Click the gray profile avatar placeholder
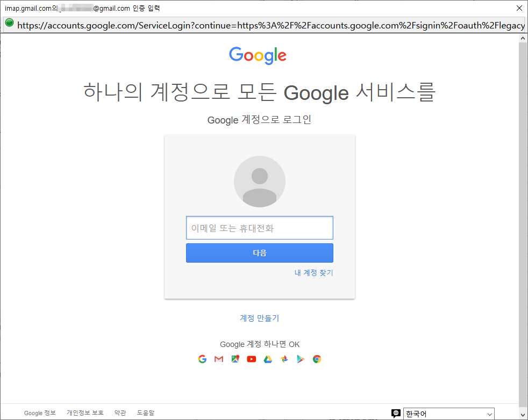This screenshot has height=420, width=528. click(x=260, y=182)
